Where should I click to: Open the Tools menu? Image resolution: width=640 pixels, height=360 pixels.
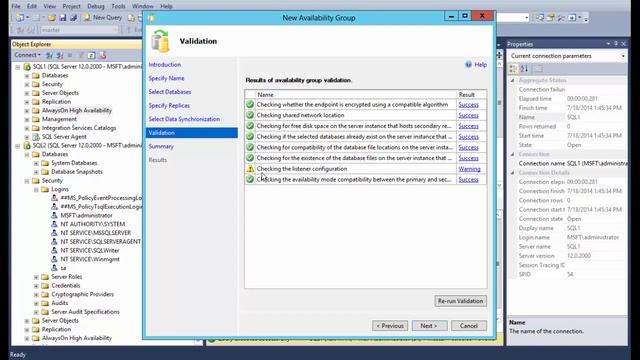(x=118, y=6)
